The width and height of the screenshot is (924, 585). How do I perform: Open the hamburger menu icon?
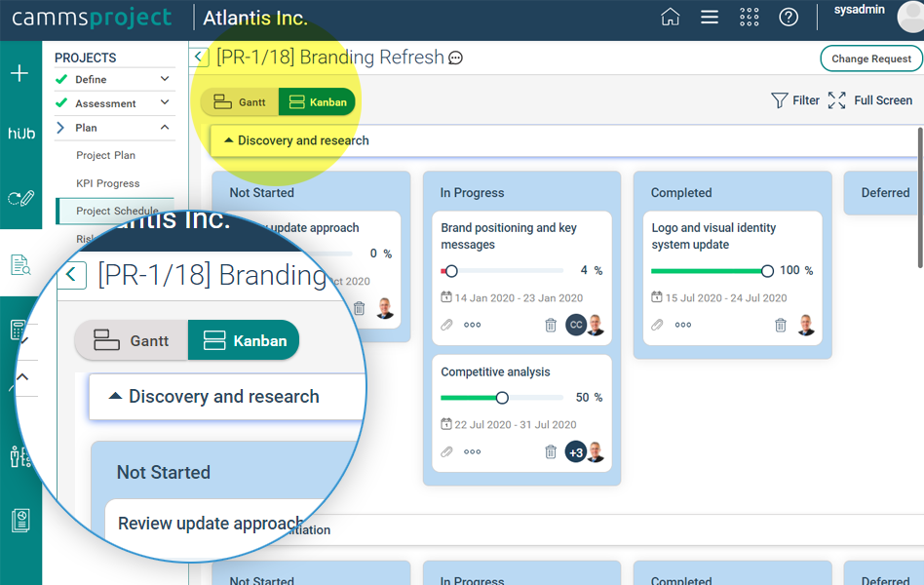pos(710,18)
